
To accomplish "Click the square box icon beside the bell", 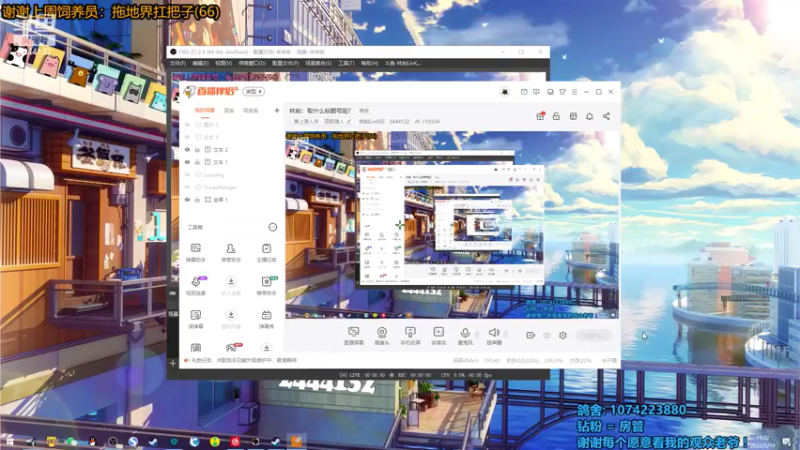I will pos(573,116).
